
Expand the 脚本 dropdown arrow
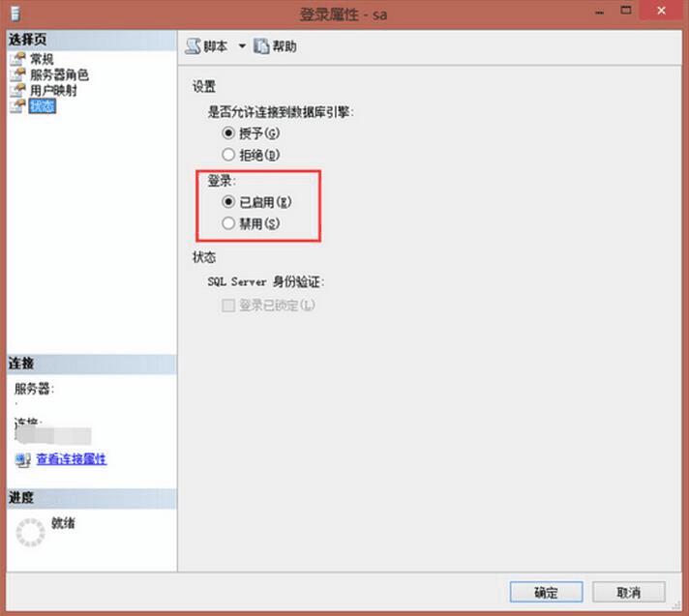click(x=242, y=46)
